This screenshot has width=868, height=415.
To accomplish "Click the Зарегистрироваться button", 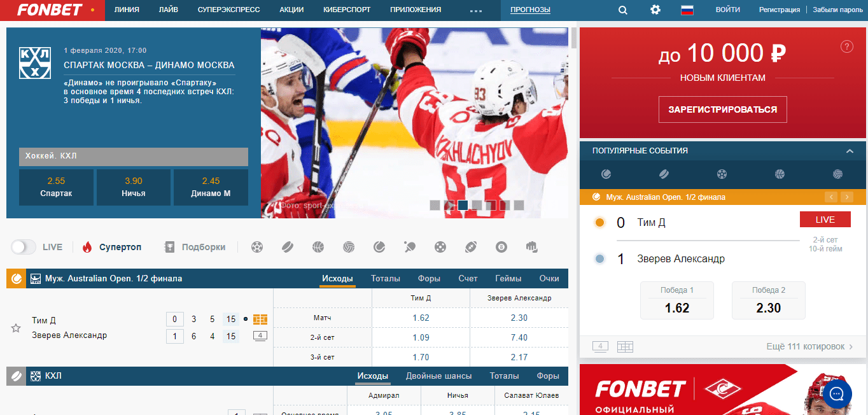I will coord(723,109).
